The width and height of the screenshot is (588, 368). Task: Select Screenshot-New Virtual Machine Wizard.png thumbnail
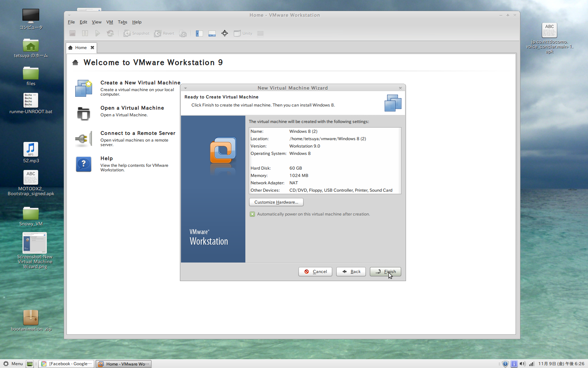coord(35,243)
